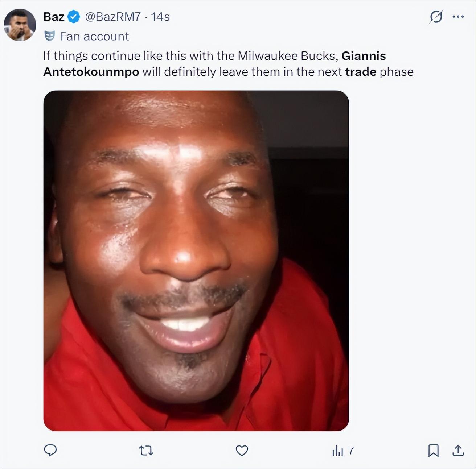This screenshot has height=469, width=476.
Task: Bookmark this post
Action: tap(433, 451)
